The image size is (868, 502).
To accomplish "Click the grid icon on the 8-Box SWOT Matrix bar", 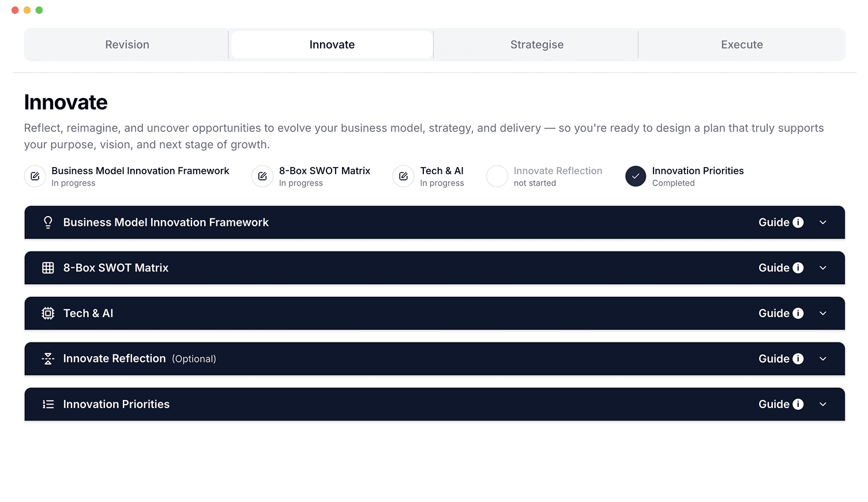I will [x=48, y=267].
